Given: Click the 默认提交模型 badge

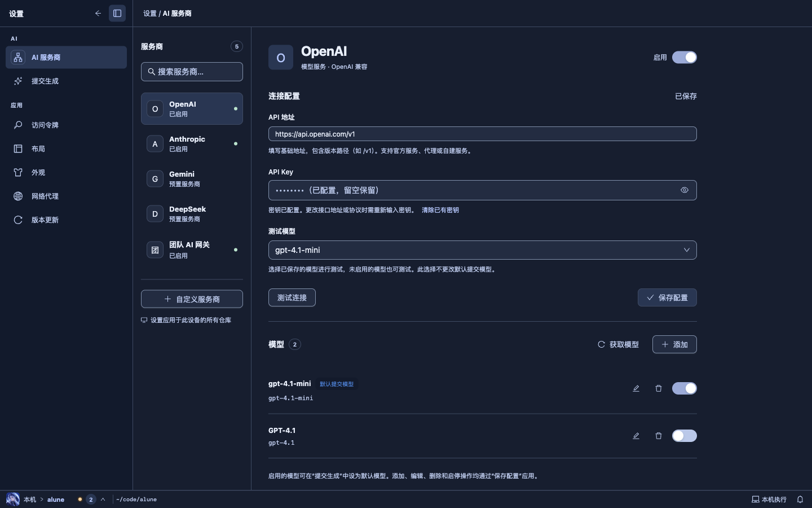Looking at the screenshot, I should pyautogui.click(x=337, y=384).
